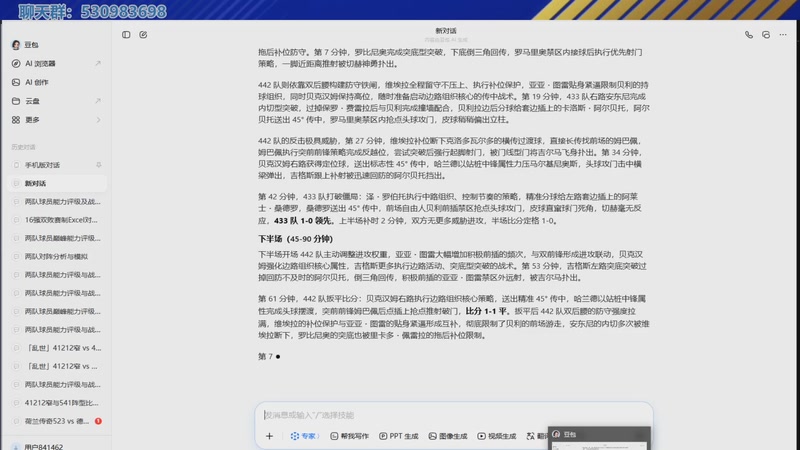This screenshot has width=800, height=450.
Task: Click the 下半场 (45-90 分钟) heading
Action: (295, 239)
